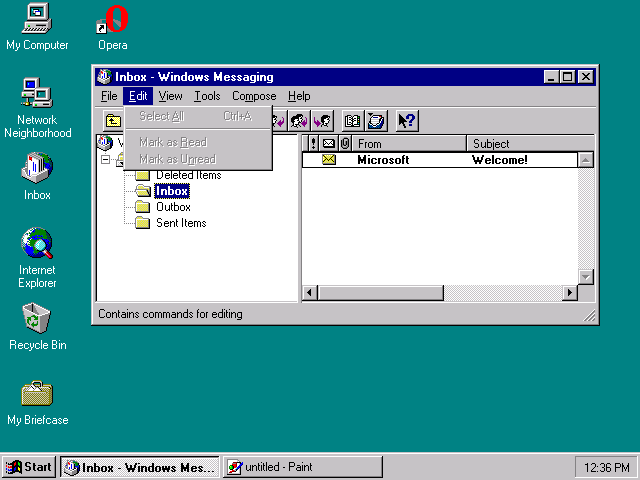
Task: Select the Inbox desktop icon
Action: pyautogui.click(x=37, y=176)
